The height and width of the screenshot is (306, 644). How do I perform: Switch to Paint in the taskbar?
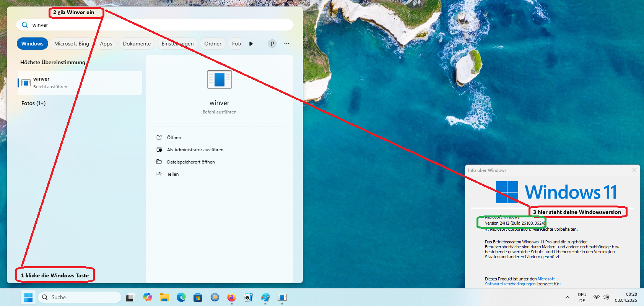point(265,297)
